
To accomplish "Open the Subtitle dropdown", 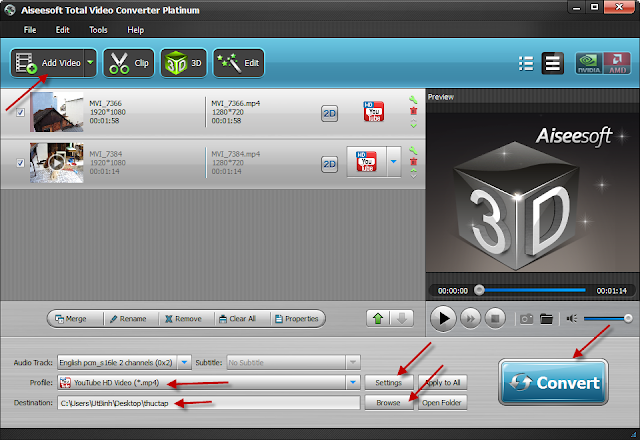I will 353,362.
